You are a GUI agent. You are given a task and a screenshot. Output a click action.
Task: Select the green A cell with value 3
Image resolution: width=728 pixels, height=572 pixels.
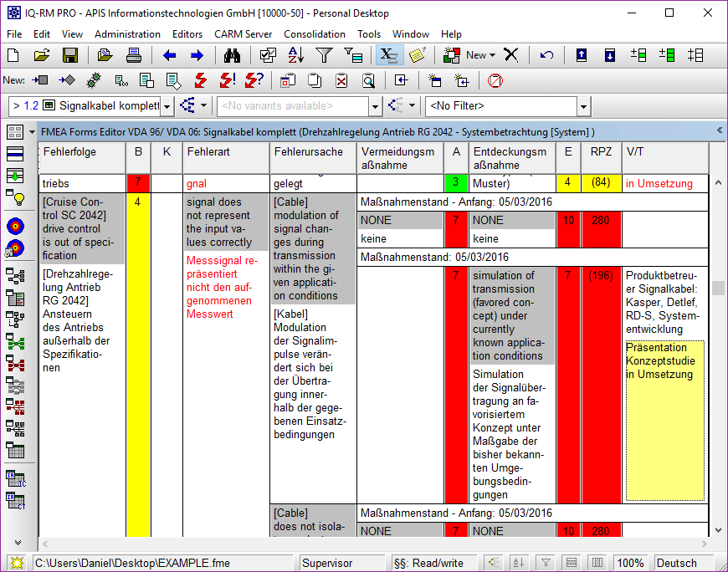coord(456,183)
